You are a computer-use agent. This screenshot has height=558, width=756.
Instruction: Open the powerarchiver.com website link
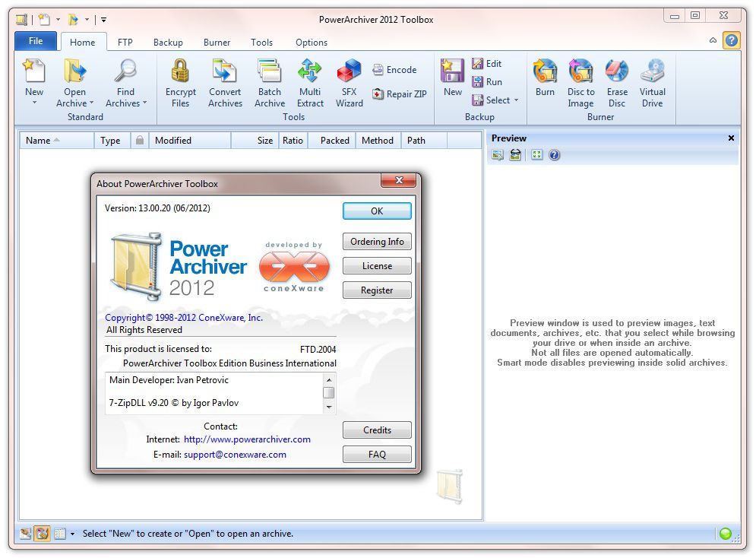click(x=247, y=439)
